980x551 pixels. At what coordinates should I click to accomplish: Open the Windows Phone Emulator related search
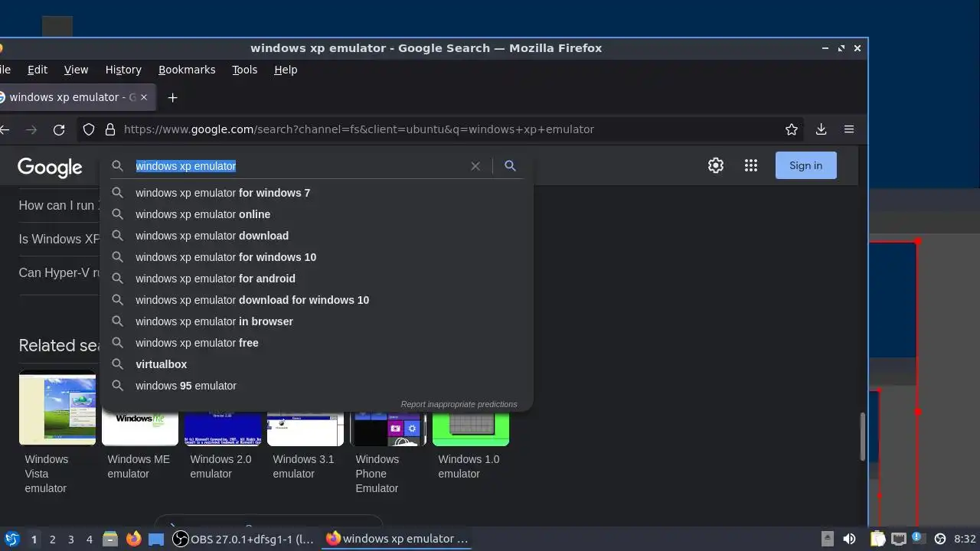click(388, 452)
